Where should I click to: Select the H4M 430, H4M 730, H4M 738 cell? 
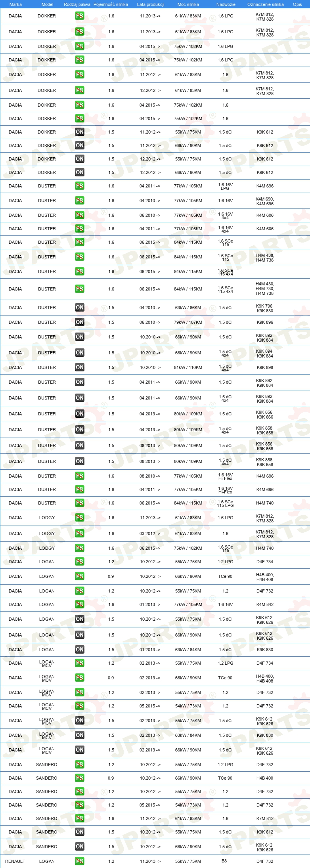click(265, 289)
